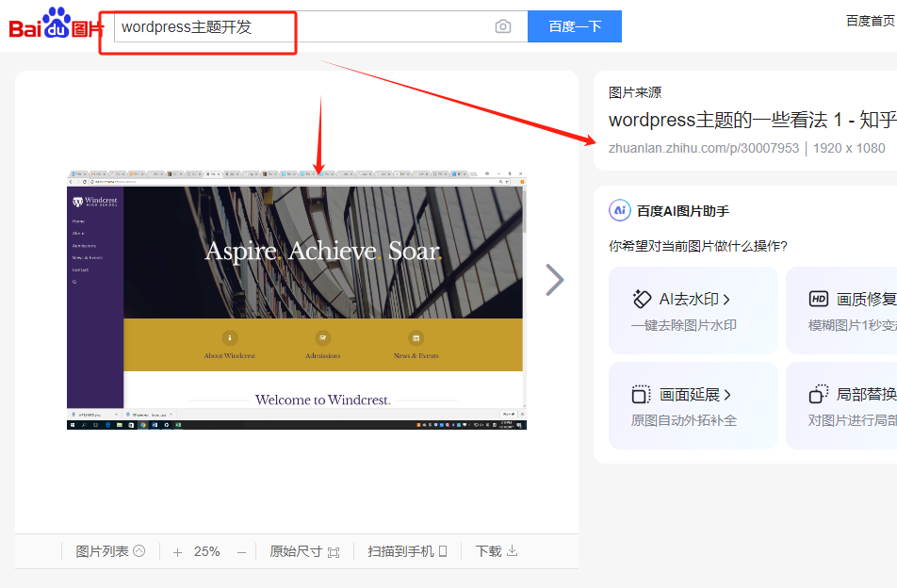Expand 图片列表 image list
The width and height of the screenshot is (897, 588).
pos(110,551)
